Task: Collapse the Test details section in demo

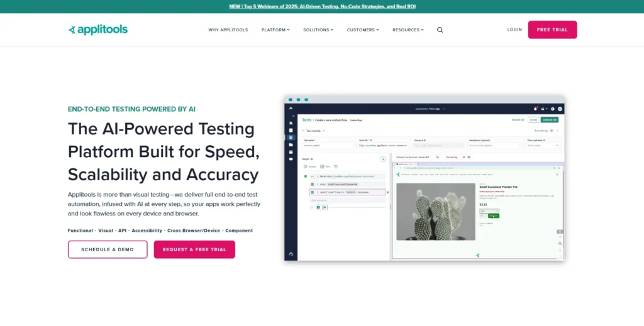Action: [x=304, y=131]
